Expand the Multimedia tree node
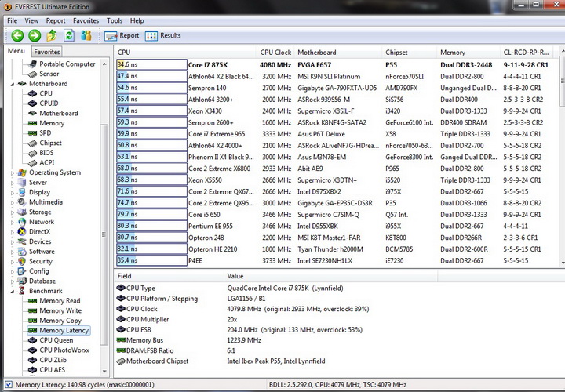Viewport: 565px width, 392px height. click(13, 202)
